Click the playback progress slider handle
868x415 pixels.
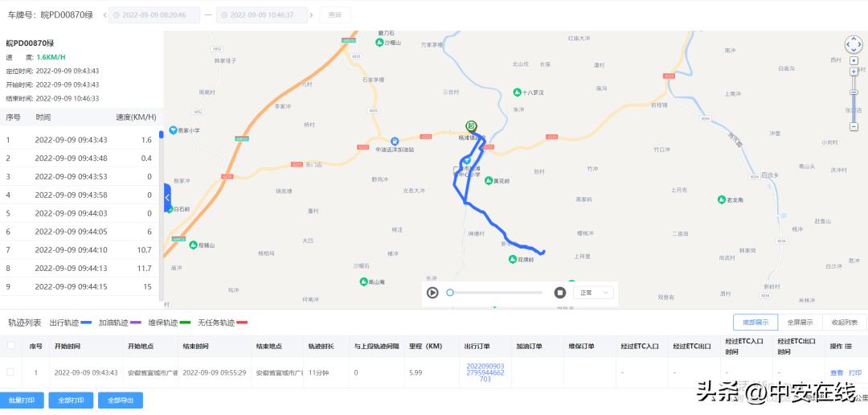(450, 293)
